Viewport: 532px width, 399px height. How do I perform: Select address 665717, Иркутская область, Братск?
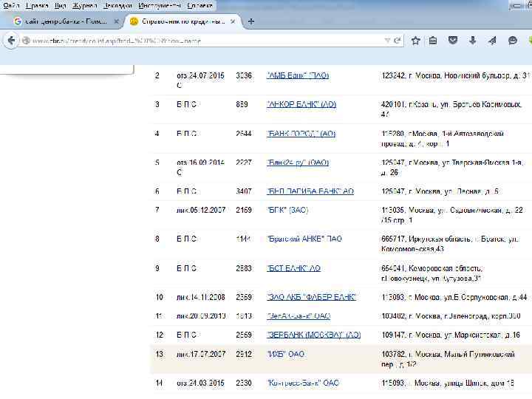pos(450,244)
